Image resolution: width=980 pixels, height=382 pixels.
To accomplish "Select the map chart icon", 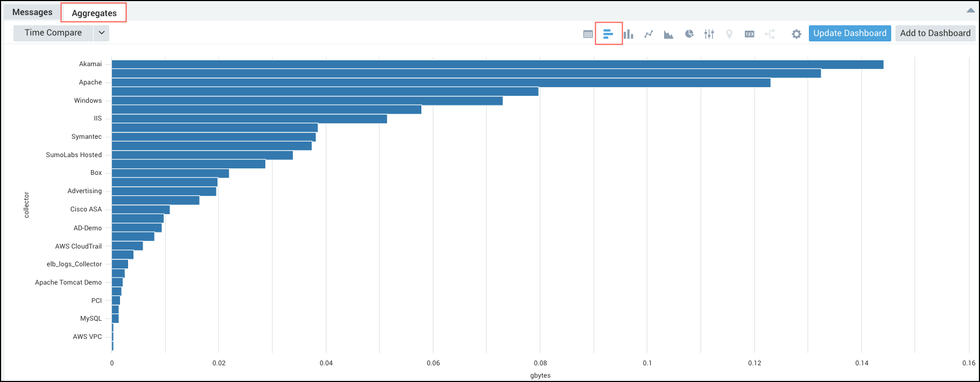I will click(729, 34).
